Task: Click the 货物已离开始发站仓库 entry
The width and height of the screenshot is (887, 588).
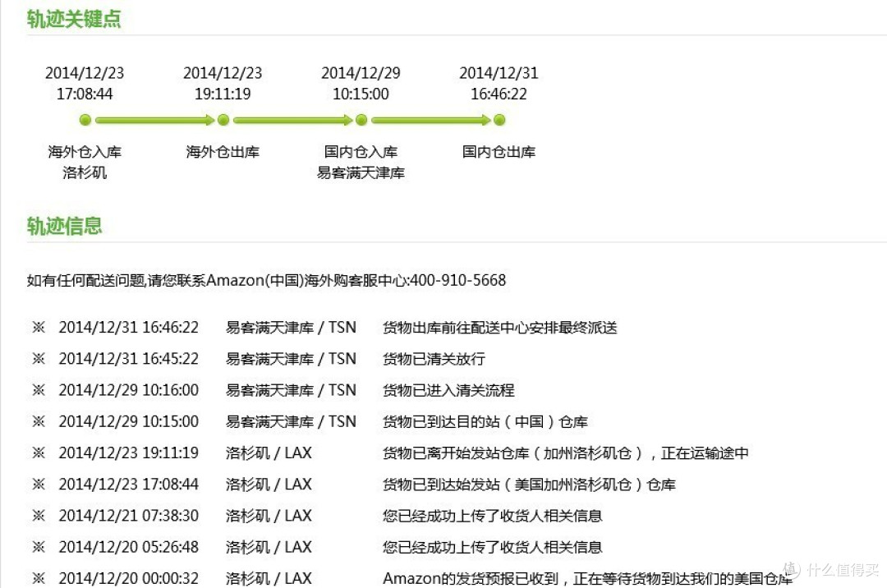Action: [566, 452]
